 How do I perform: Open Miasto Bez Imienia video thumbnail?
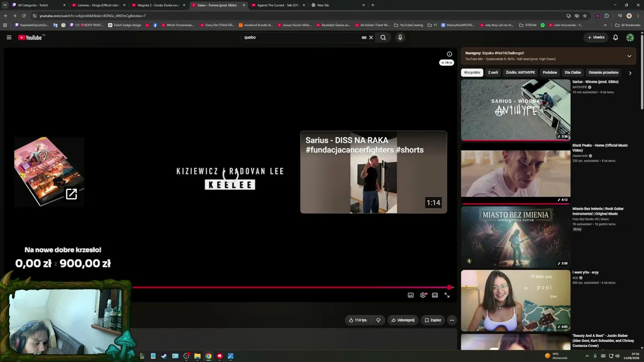click(x=516, y=237)
